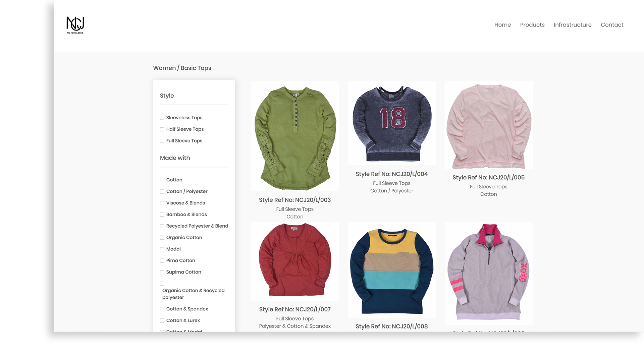Check the Sleeveless Tops filter
The image size is (644, 362).
click(162, 118)
